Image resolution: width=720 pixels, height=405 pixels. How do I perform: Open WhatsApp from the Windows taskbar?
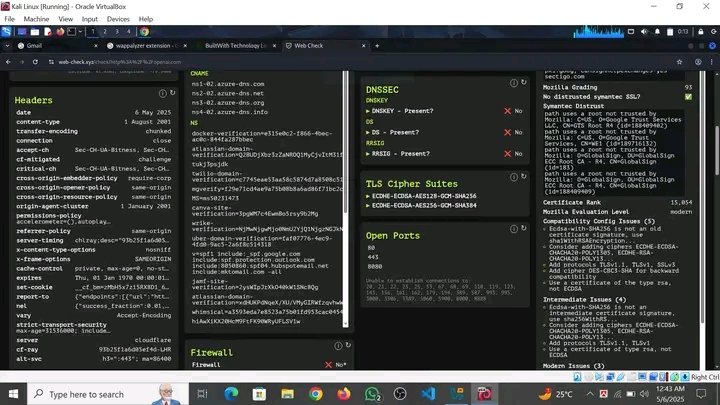[372, 394]
